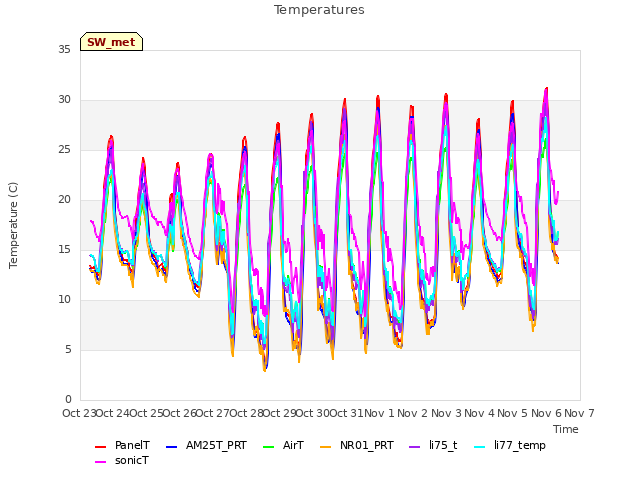Click the Oct 31 x-axis label
The image size is (640, 480).
(x=346, y=413)
